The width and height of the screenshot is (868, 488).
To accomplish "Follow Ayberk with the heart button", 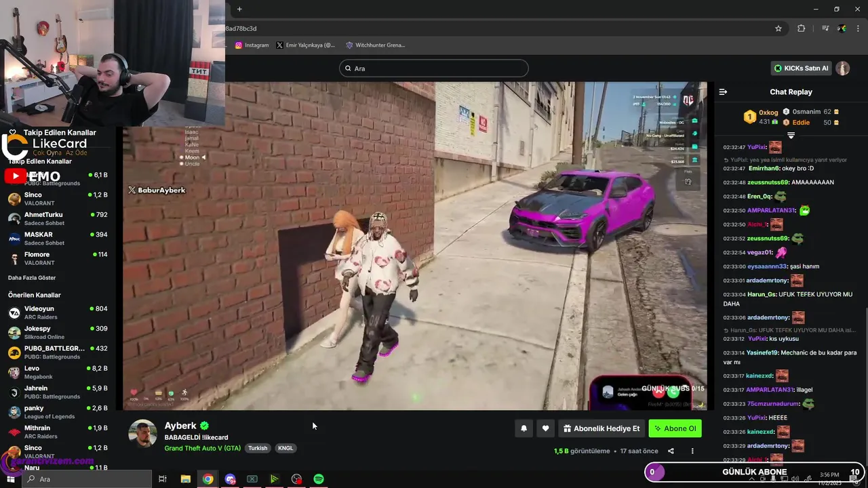I will tap(545, 428).
